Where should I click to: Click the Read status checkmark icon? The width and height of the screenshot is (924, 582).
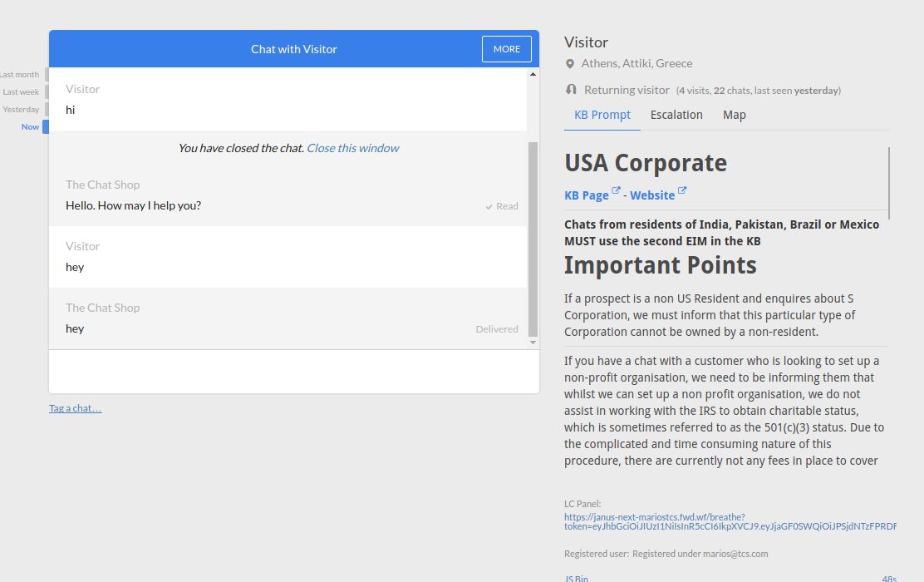tap(489, 207)
